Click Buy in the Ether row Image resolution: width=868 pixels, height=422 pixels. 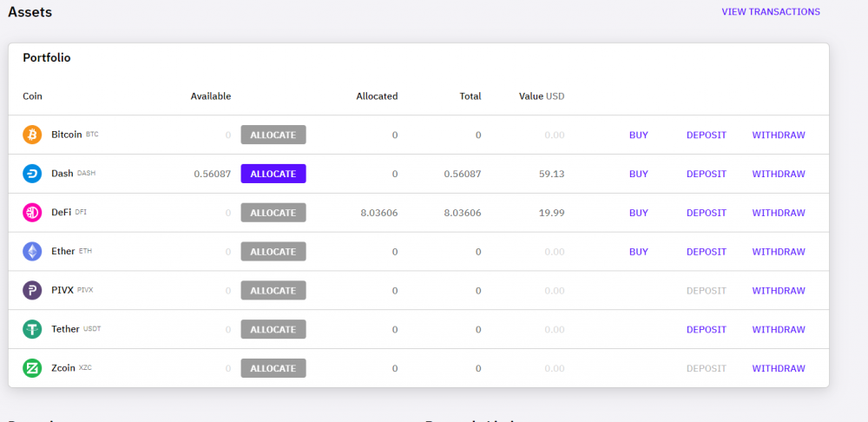point(638,252)
